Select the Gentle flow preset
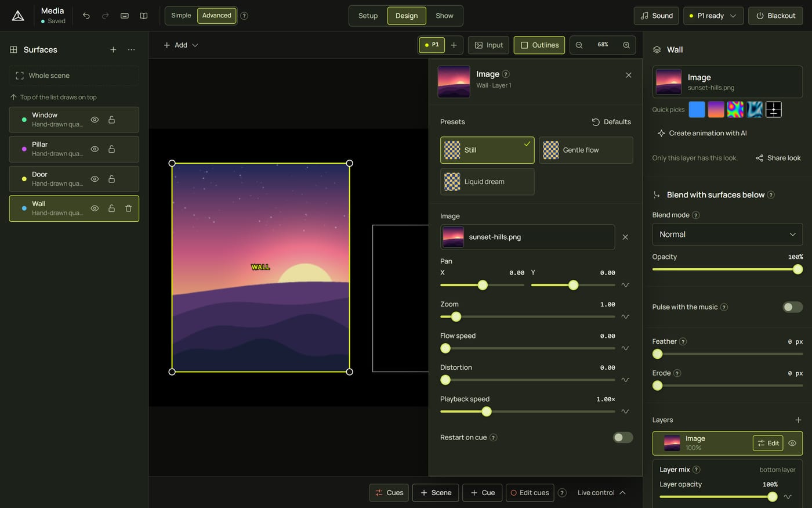The height and width of the screenshot is (508, 812). 586,150
